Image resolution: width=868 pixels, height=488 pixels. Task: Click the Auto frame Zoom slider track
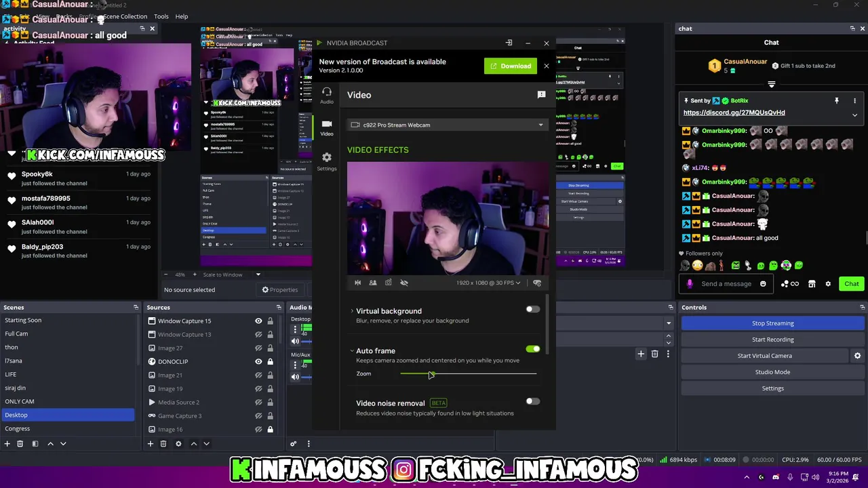468,373
